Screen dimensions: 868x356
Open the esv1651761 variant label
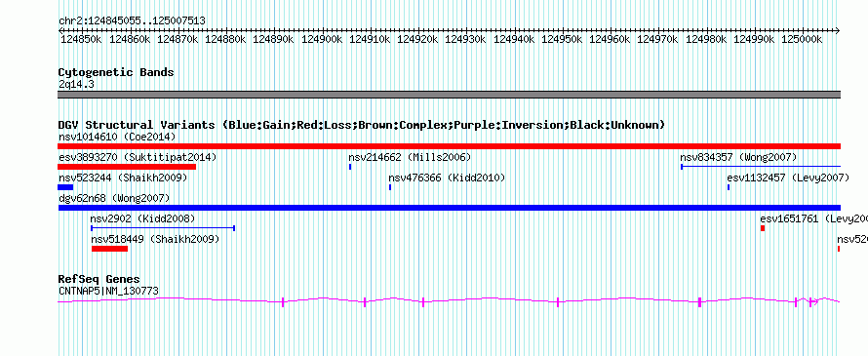pos(813,218)
